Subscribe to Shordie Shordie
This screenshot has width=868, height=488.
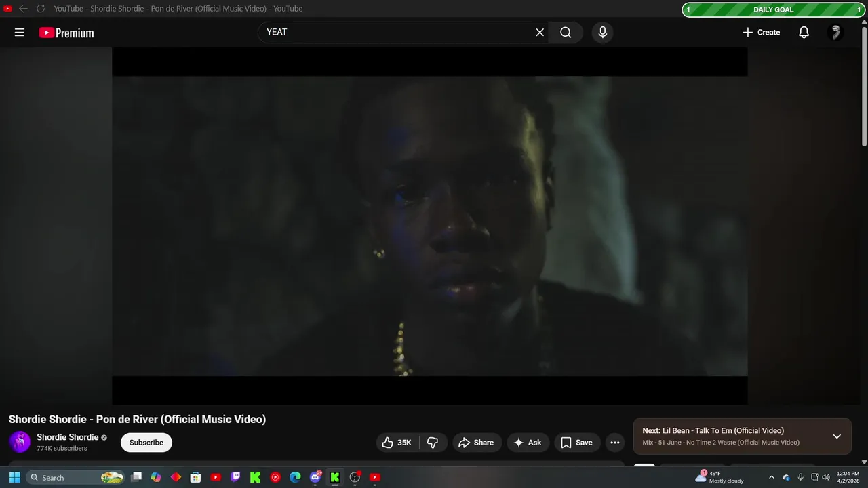coord(146,443)
